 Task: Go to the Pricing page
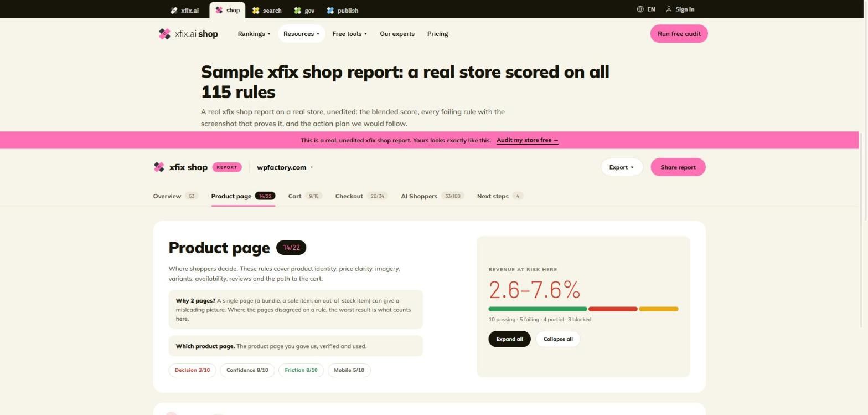click(x=437, y=34)
